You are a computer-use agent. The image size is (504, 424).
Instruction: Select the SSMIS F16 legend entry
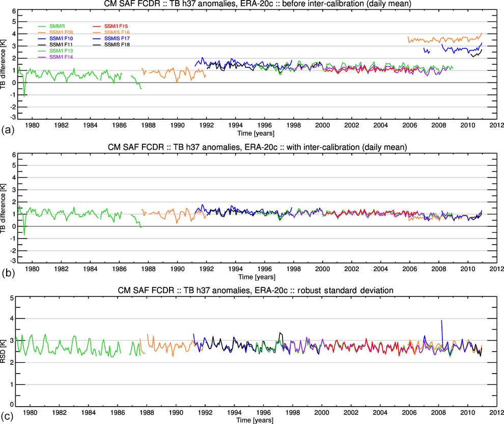[117, 32]
